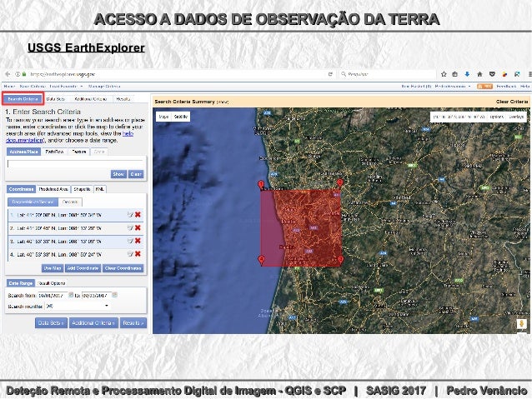Click the colorful extension icon in toolbar
Screen dimensions: 532x399
tap(504, 74)
